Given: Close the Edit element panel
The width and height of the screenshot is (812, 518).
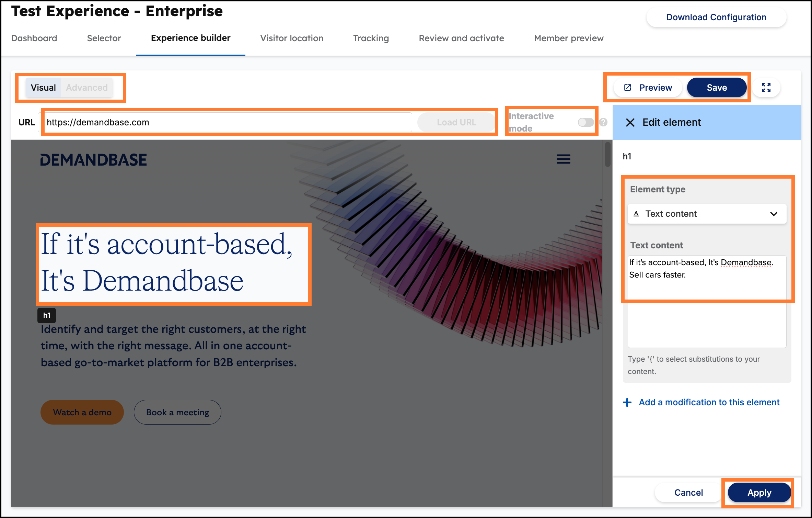Looking at the screenshot, I should point(630,122).
